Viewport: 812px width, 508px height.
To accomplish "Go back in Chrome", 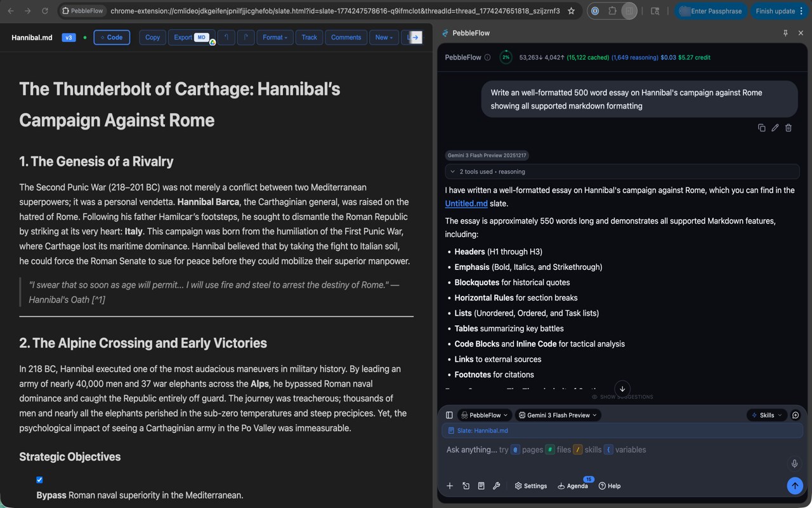I will click(11, 11).
